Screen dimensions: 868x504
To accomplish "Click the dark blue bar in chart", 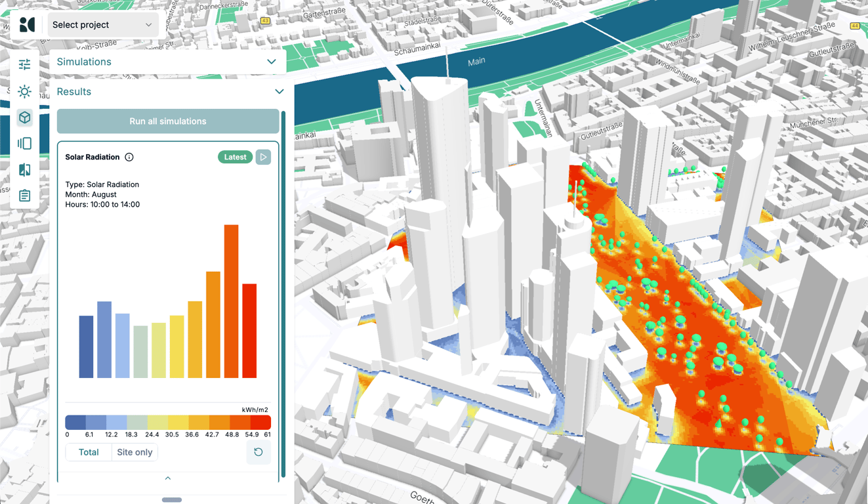I will (87, 346).
